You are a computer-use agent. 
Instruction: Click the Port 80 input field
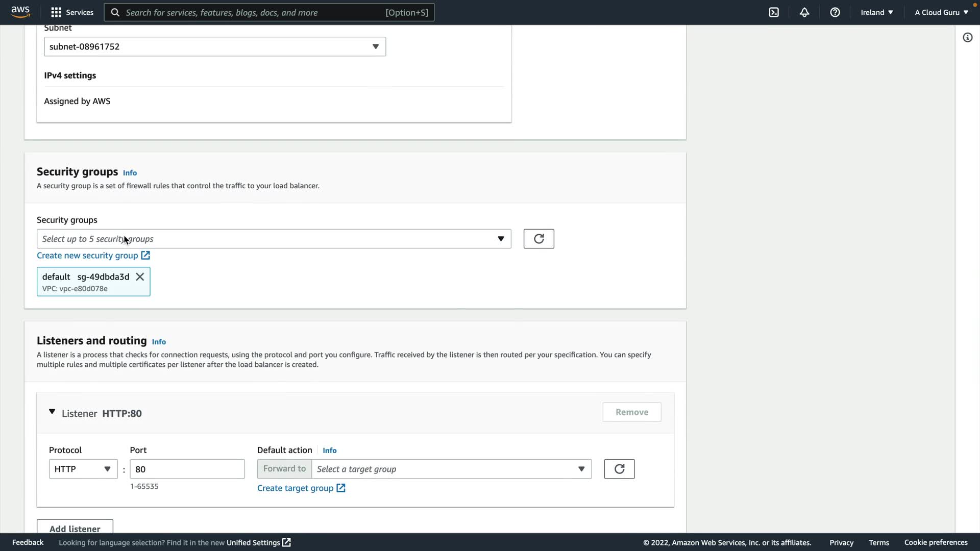(x=187, y=469)
